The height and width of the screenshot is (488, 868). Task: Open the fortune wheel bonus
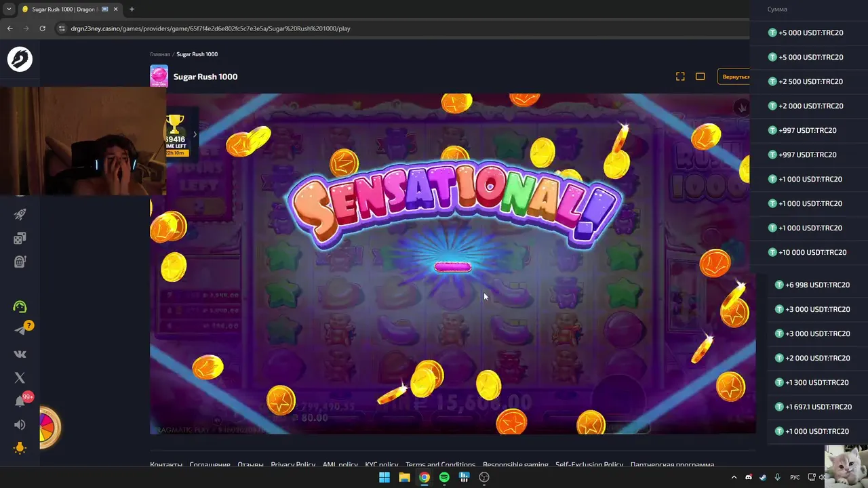click(50, 427)
